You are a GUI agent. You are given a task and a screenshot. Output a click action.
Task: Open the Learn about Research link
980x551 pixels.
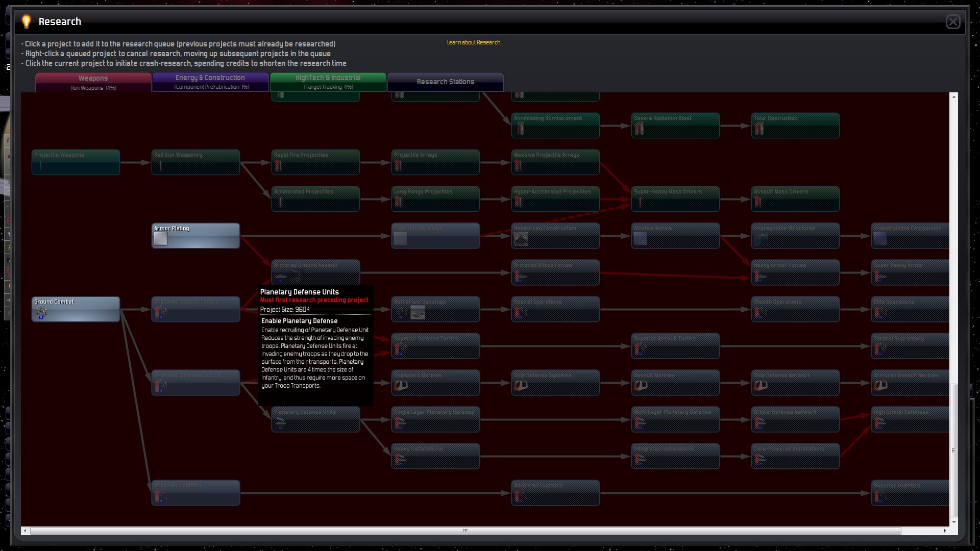(x=475, y=42)
